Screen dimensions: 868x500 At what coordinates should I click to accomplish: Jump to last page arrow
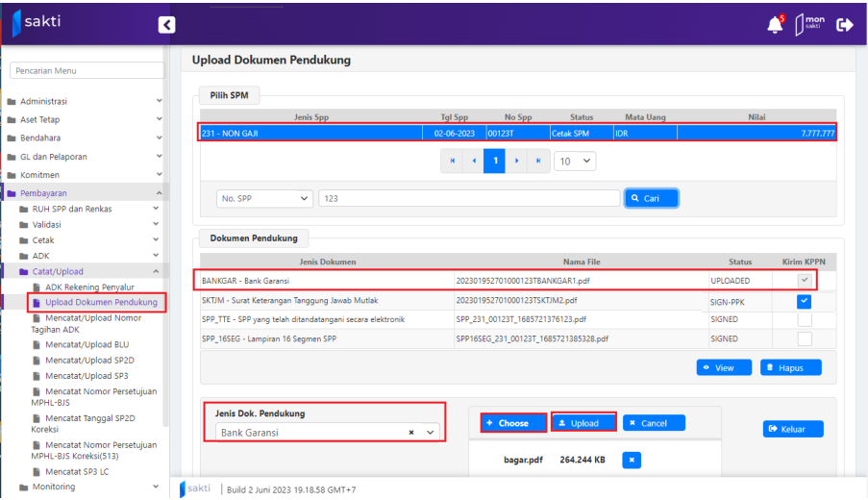539,161
